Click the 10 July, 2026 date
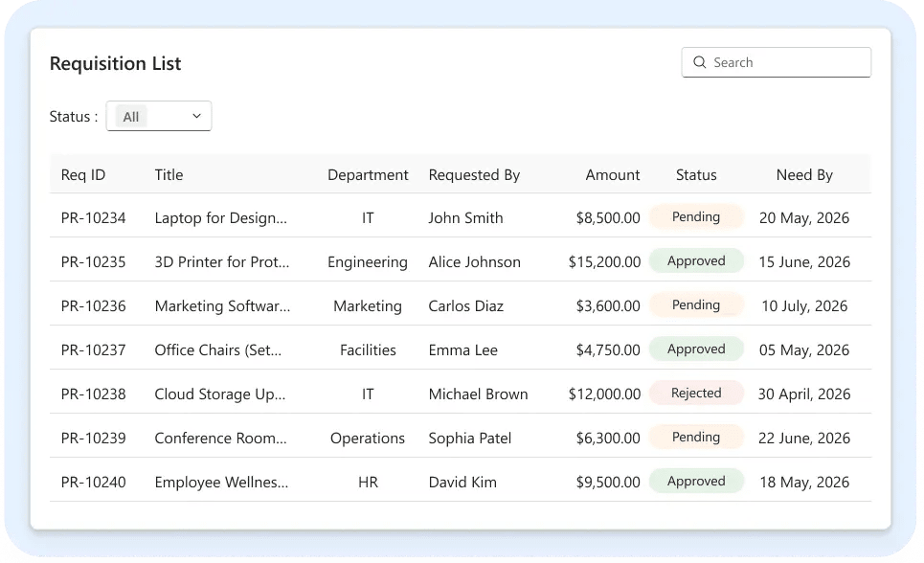 tap(804, 306)
